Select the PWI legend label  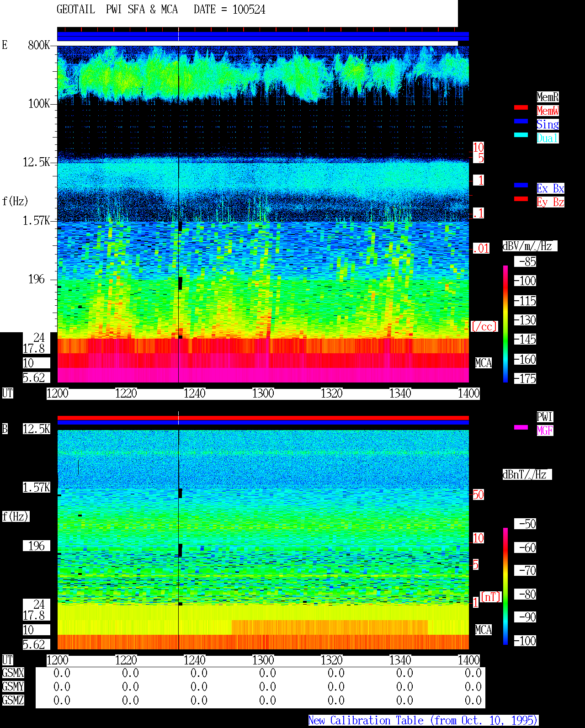[545, 417]
